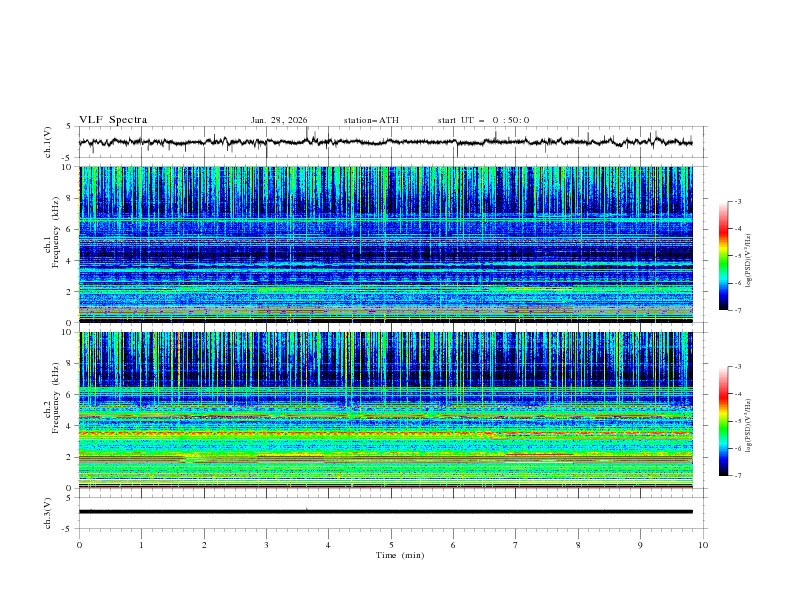Click the ch.3 voltage waveform trace
Screen dimensions: 792x612
pos(386,512)
